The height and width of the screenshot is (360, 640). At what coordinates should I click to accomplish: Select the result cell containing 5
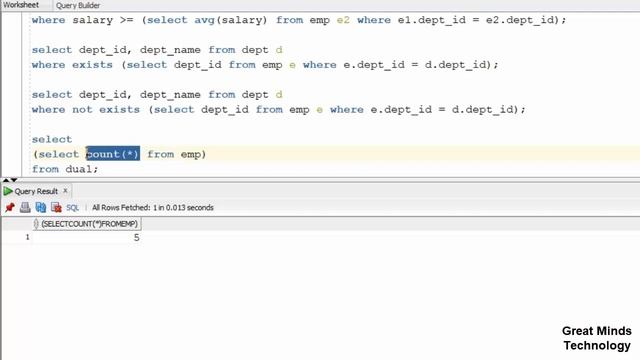87,238
